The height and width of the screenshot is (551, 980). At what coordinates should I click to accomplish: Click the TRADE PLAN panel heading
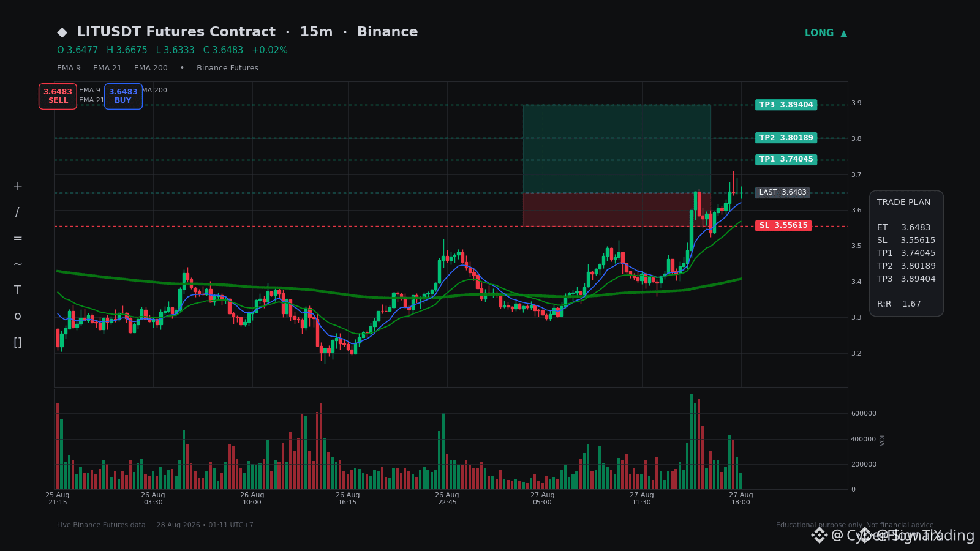pos(903,203)
